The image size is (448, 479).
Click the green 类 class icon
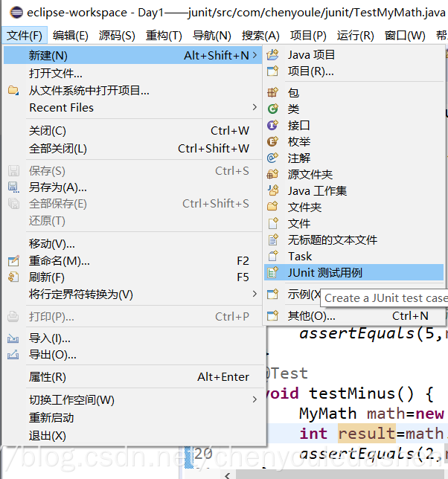(272, 109)
